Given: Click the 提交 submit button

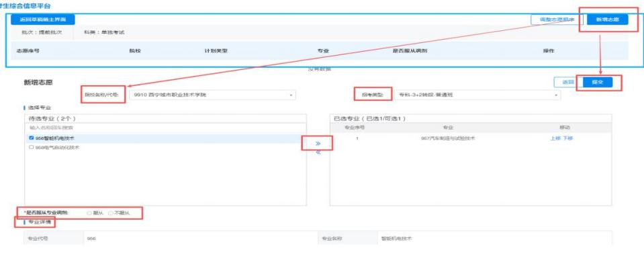Looking at the screenshot, I should [x=597, y=82].
